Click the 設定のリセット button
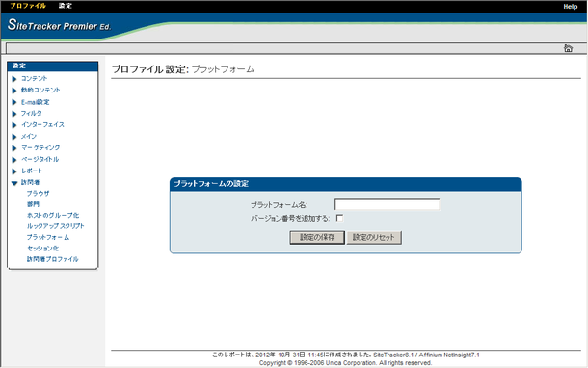Screen dimensions: 588x368 coord(374,237)
